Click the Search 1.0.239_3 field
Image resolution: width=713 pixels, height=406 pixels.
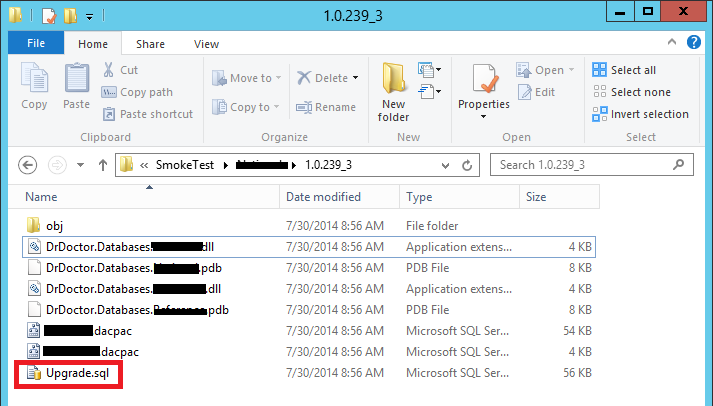click(590, 165)
